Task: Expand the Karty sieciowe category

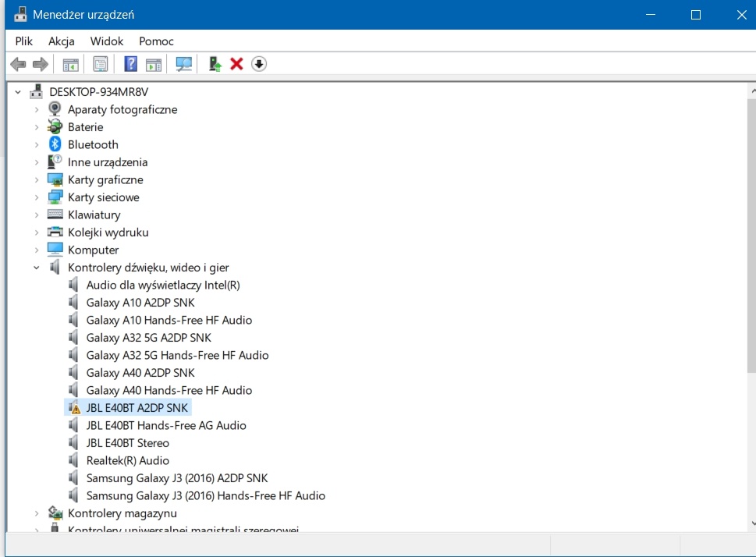Action: (x=37, y=197)
